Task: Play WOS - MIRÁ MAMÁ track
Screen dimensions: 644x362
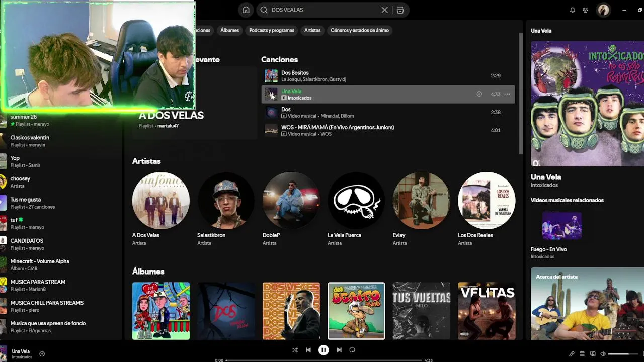Action: (388, 130)
